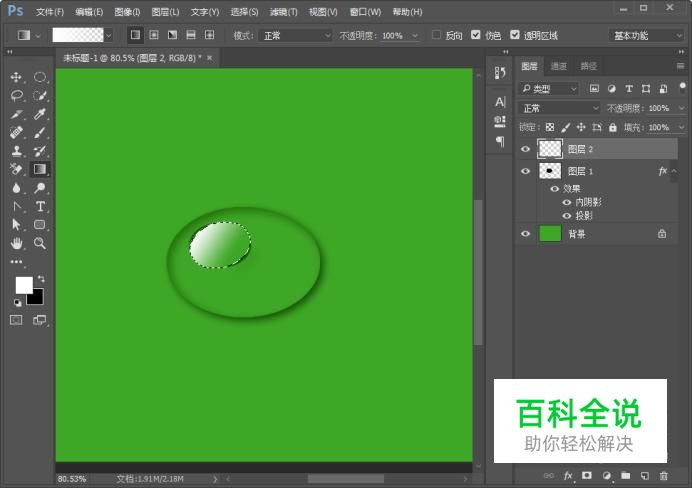Open the 模式 blend mode dropdown in options bar
Screen dimensions: 692x488
[x=296, y=35]
